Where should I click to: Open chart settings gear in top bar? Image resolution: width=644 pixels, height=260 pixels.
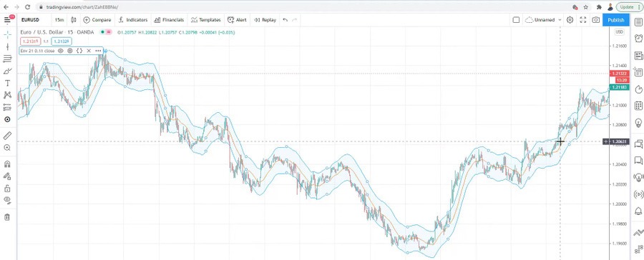[570, 20]
